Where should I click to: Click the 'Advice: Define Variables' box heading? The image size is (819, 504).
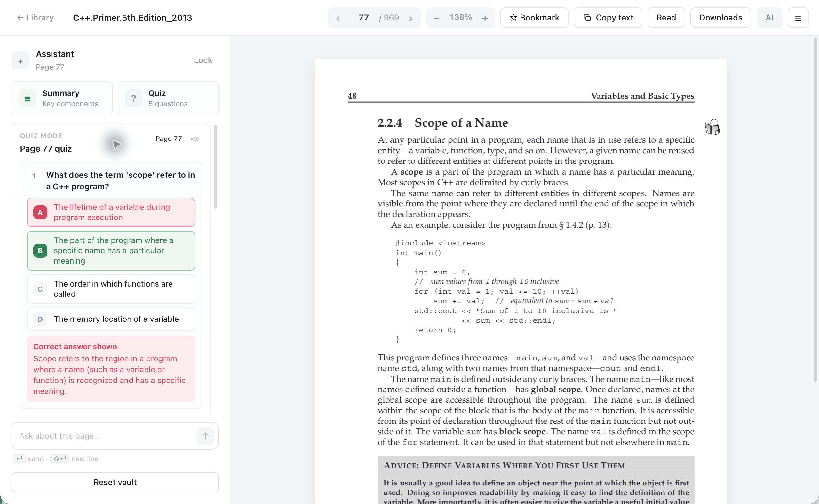pyautogui.click(x=504, y=465)
